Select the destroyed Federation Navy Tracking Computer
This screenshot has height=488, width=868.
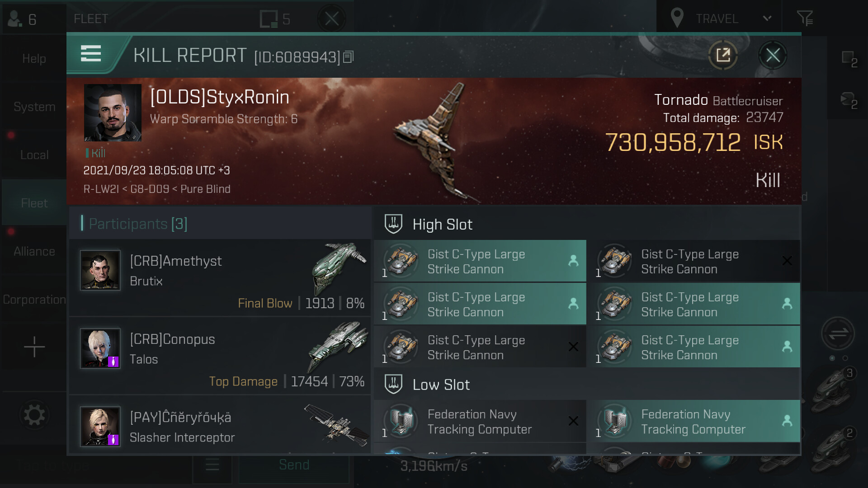pyautogui.click(x=480, y=421)
